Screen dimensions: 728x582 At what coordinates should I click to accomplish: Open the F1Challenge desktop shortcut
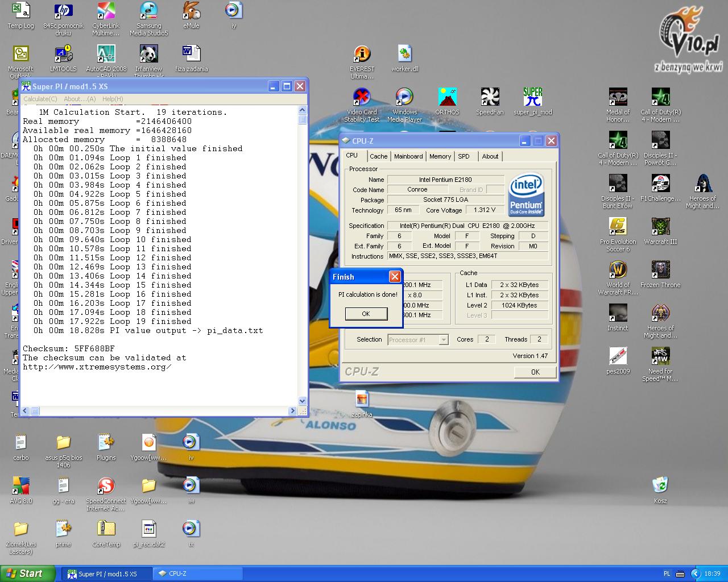tap(660, 188)
